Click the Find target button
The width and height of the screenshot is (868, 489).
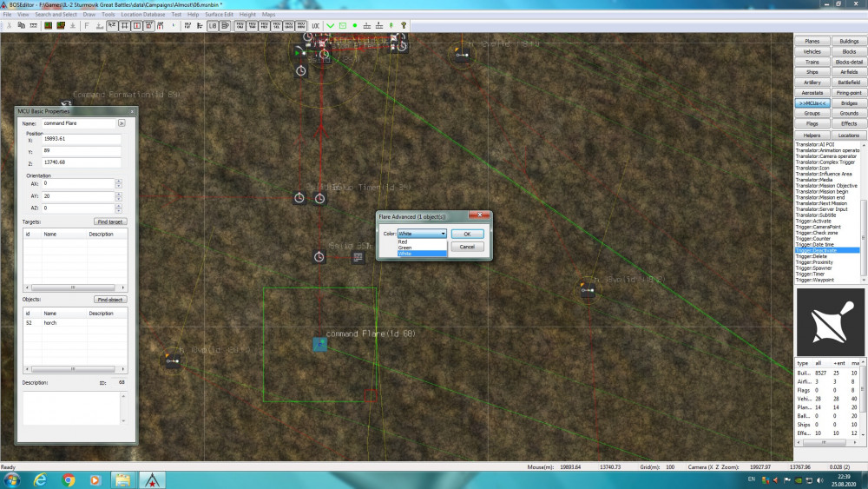(110, 221)
